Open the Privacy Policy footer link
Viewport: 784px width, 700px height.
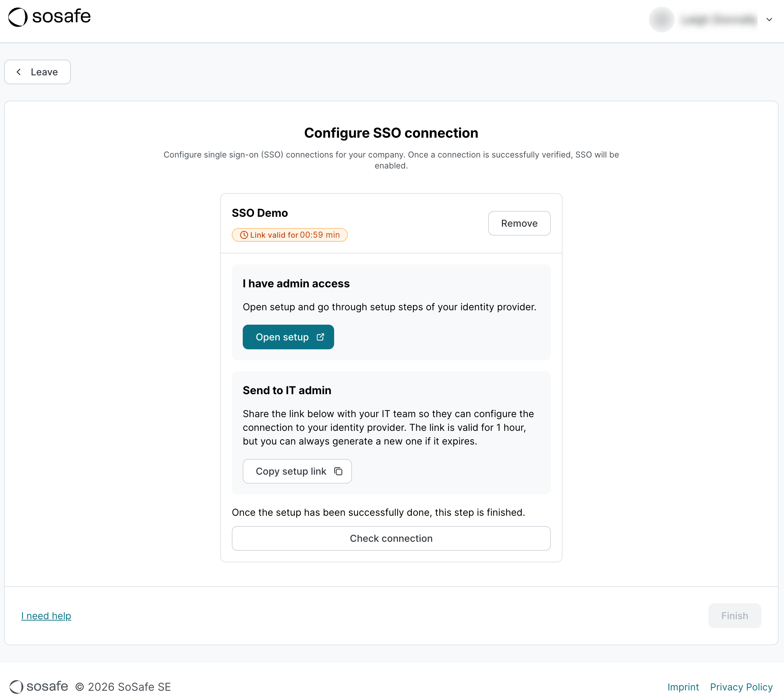click(741, 687)
